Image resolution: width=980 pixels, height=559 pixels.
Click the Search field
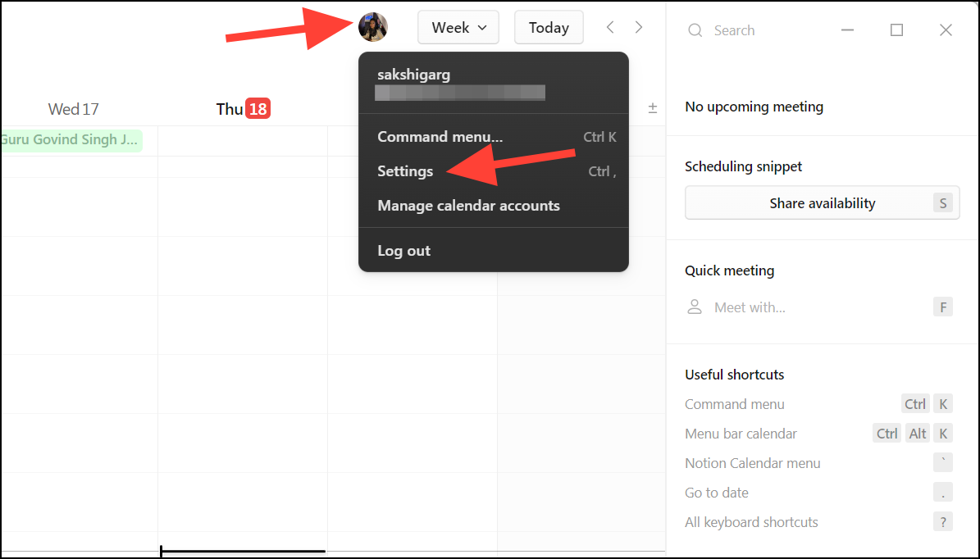point(734,30)
